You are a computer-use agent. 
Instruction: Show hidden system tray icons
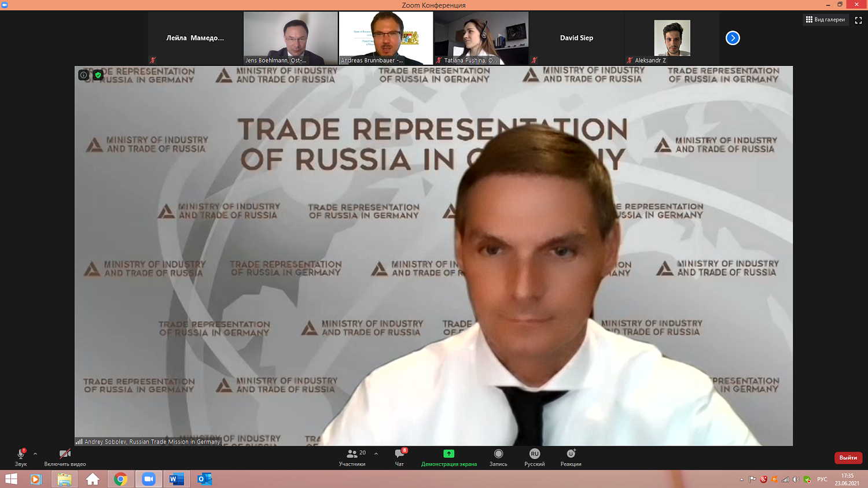741,479
